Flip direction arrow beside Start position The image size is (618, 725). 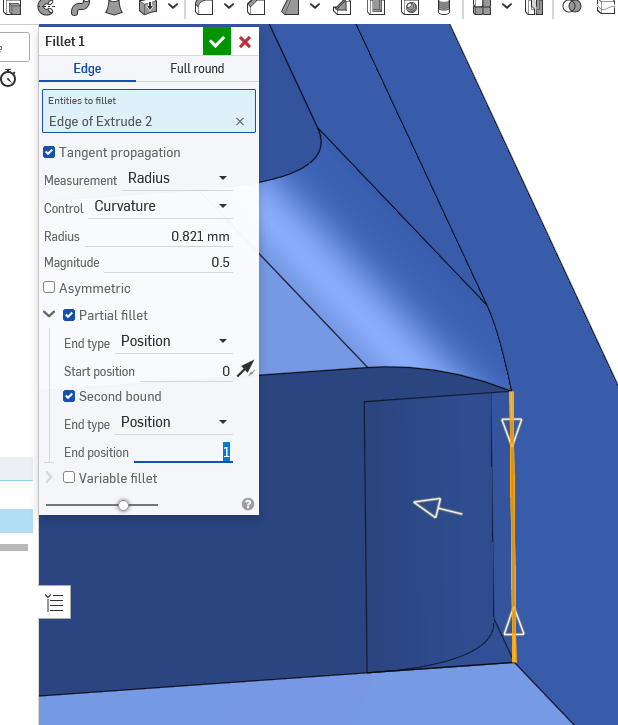tap(245, 369)
